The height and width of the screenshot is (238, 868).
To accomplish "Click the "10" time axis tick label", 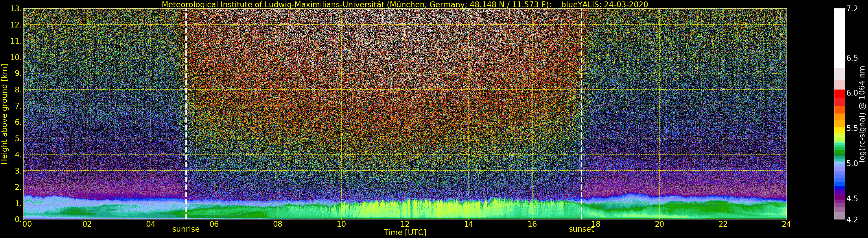I will [341, 224].
